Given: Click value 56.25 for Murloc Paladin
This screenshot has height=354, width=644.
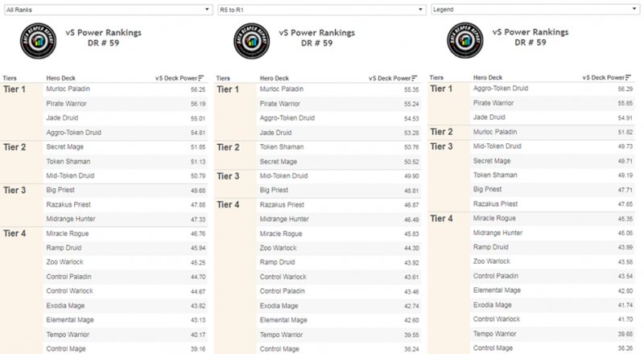Looking at the screenshot, I should pyautogui.click(x=198, y=89).
